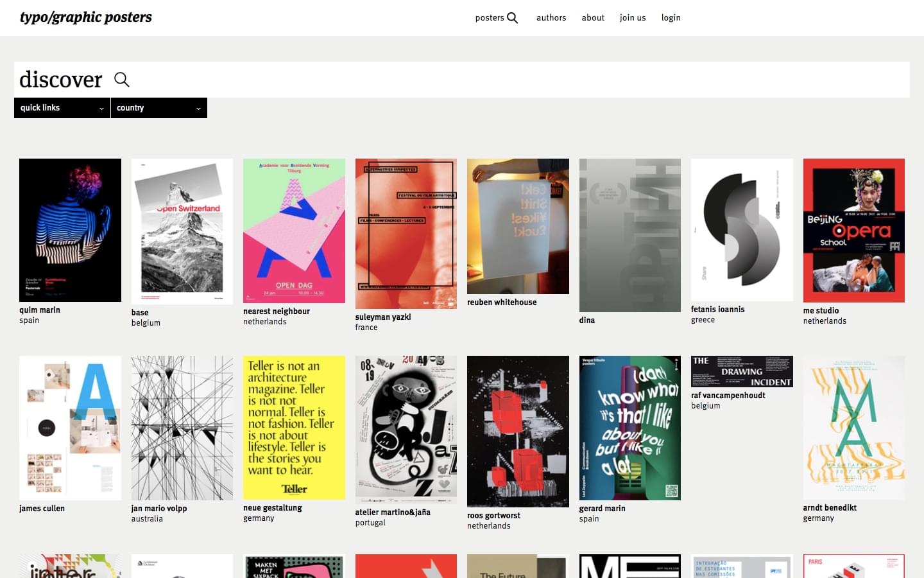Open the posters menu item
This screenshot has height=578, width=924.
[x=490, y=18]
